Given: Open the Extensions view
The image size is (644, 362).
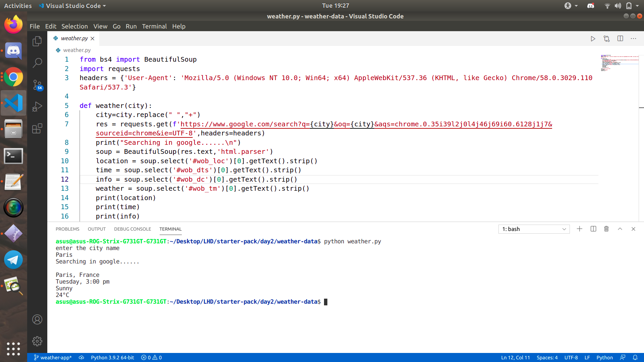Looking at the screenshot, I should (x=37, y=128).
